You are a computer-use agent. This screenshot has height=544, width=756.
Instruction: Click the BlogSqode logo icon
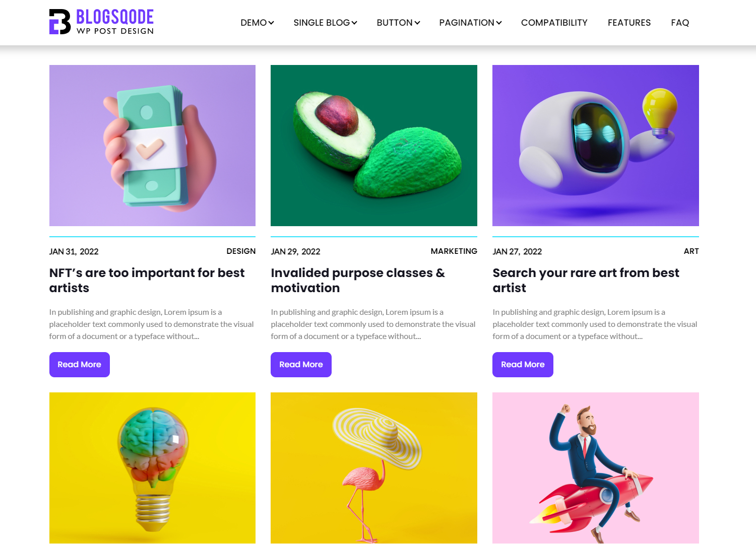coord(60,22)
